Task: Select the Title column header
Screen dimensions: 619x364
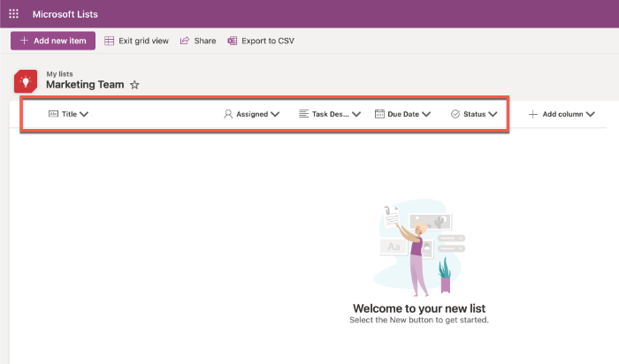Action: 69,114
